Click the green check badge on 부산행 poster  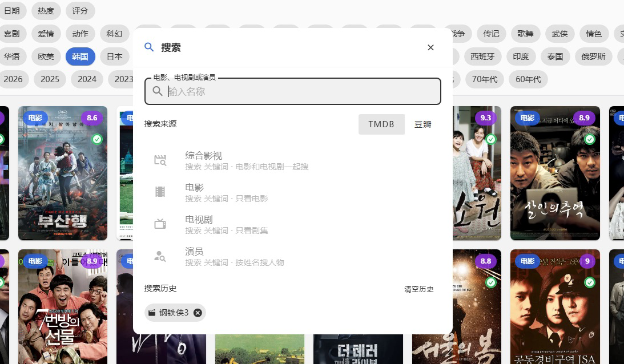(x=97, y=139)
